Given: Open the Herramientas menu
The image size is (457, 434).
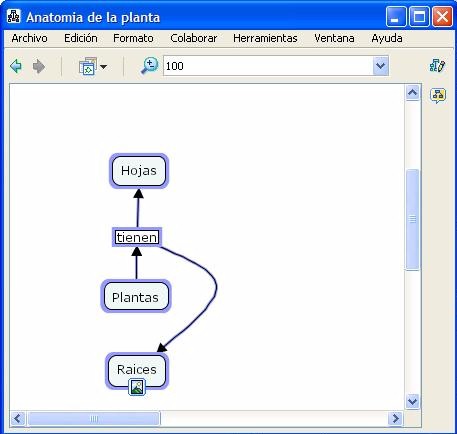Looking at the screenshot, I should 265,38.
